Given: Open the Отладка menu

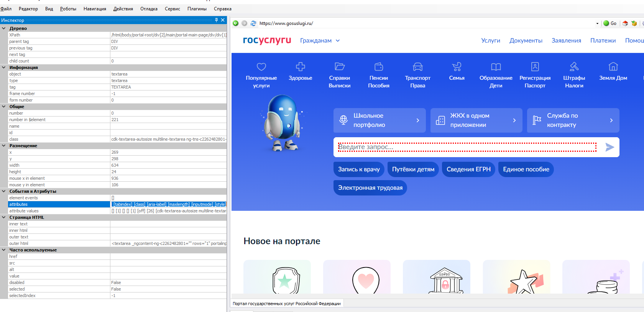Looking at the screenshot, I should [149, 9].
